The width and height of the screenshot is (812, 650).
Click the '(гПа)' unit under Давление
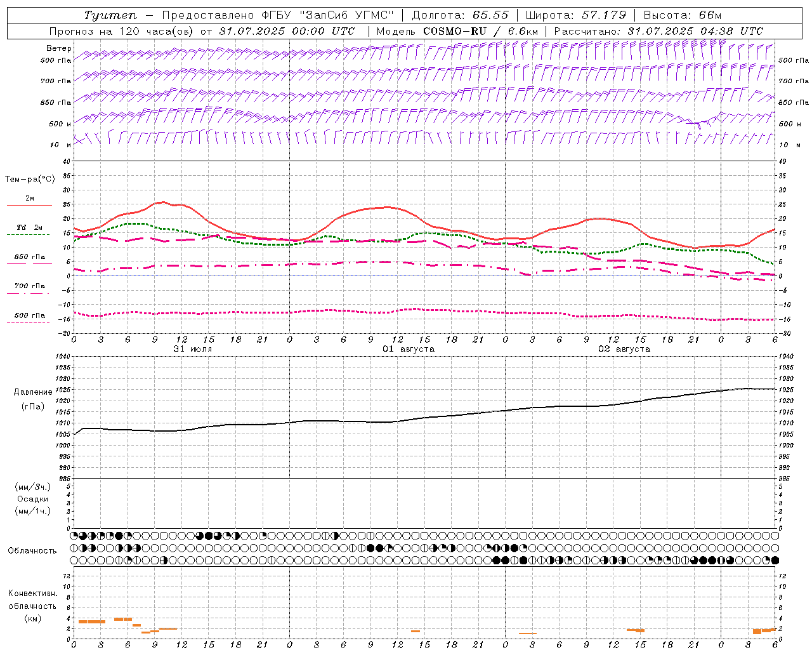[33, 406]
